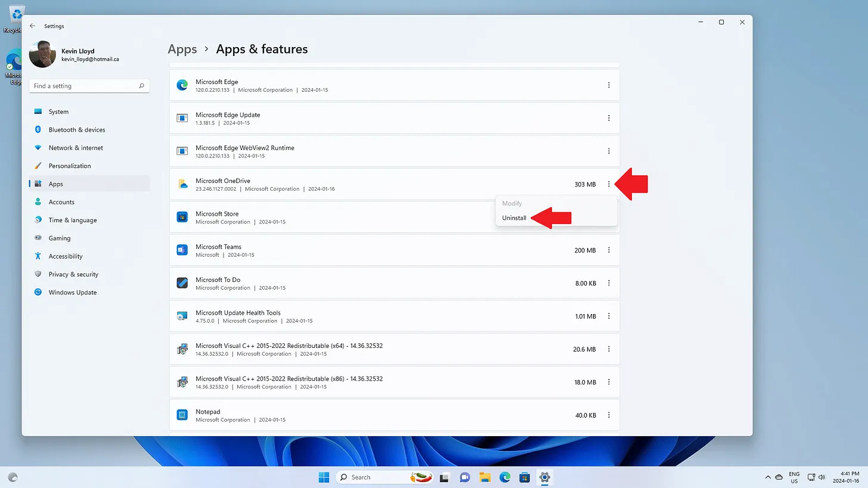868x488 pixels.
Task: Open more options for Microsoft Edge
Action: pos(609,85)
